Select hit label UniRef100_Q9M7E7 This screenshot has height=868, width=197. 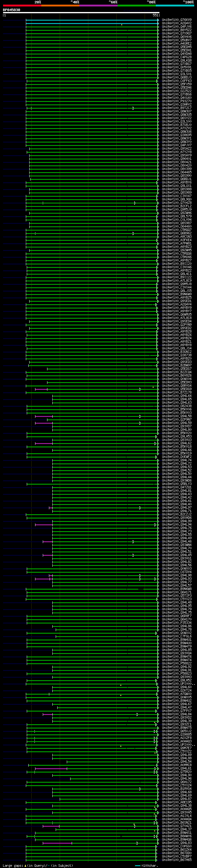click(177, 749)
